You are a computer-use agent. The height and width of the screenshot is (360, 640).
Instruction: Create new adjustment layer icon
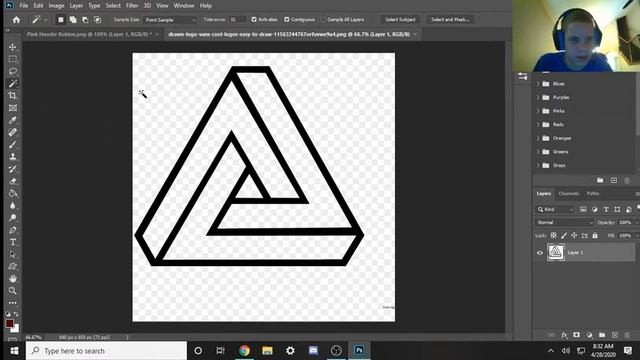click(589, 335)
